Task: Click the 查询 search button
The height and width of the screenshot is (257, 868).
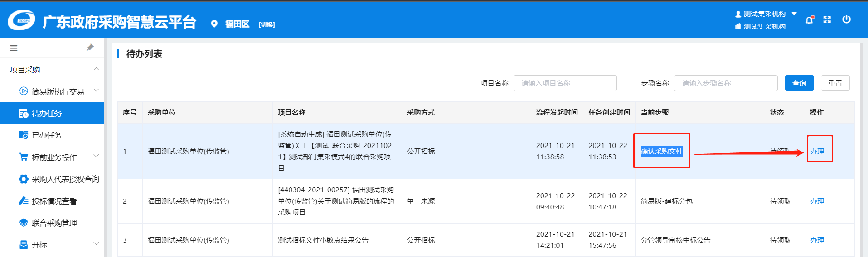Action: click(x=799, y=83)
